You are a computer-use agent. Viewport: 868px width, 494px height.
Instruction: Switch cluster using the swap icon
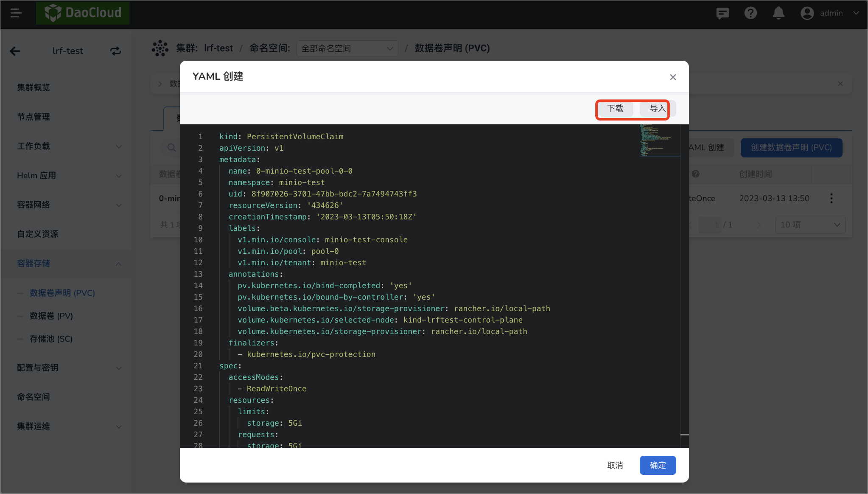115,51
